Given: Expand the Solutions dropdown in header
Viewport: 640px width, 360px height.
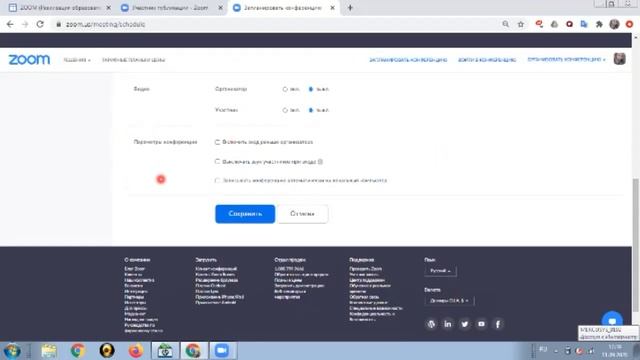Looking at the screenshot, I should (x=77, y=60).
